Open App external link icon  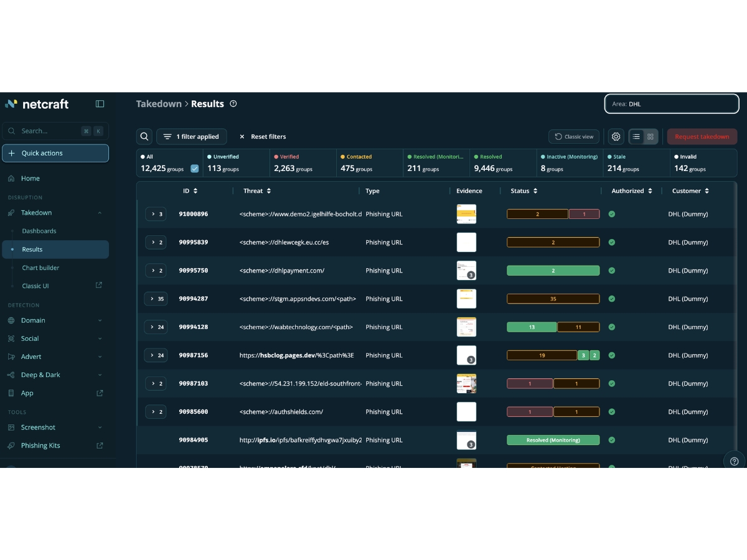(x=100, y=393)
